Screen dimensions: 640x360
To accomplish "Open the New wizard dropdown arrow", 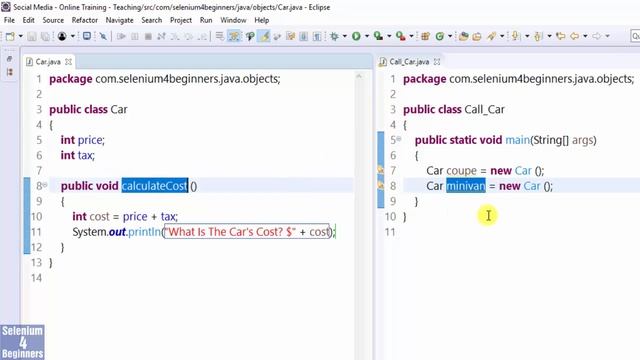I will (20, 36).
